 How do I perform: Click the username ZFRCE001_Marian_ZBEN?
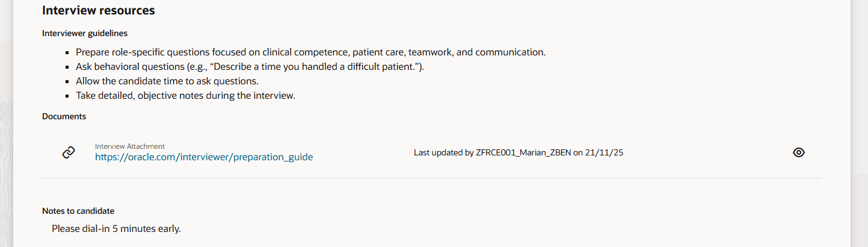tap(523, 152)
